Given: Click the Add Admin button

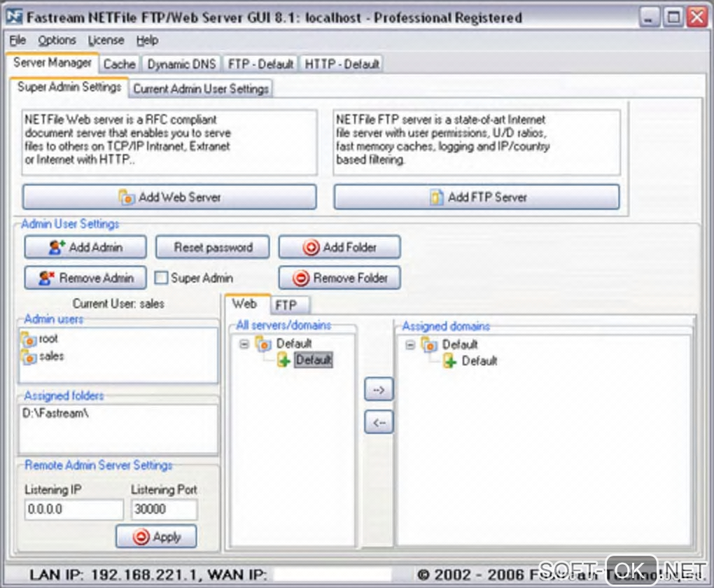Looking at the screenshot, I should point(85,247).
